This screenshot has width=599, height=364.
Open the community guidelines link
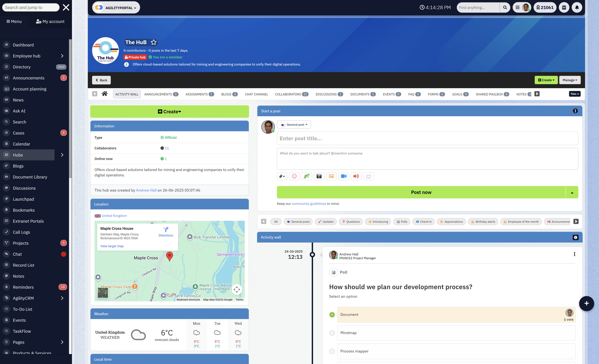click(309, 204)
